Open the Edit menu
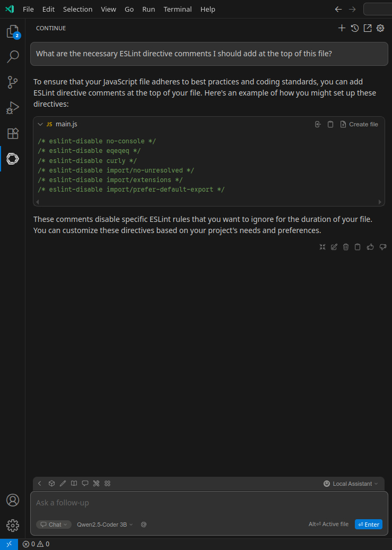This screenshot has height=550, width=392. pyautogui.click(x=48, y=10)
